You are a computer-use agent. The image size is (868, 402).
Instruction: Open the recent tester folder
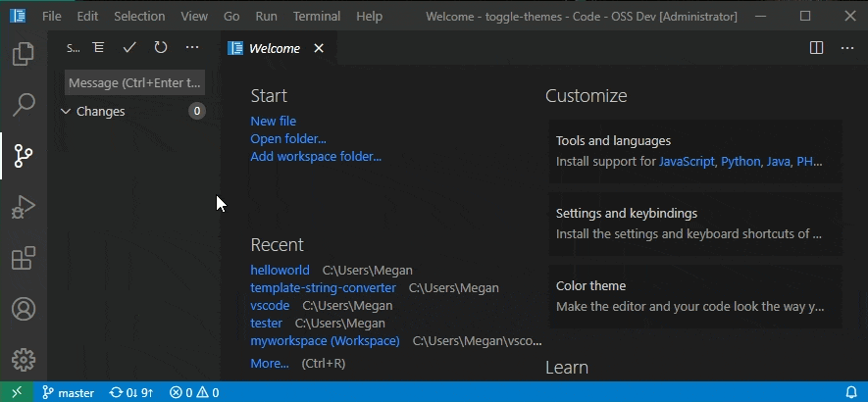(266, 323)
